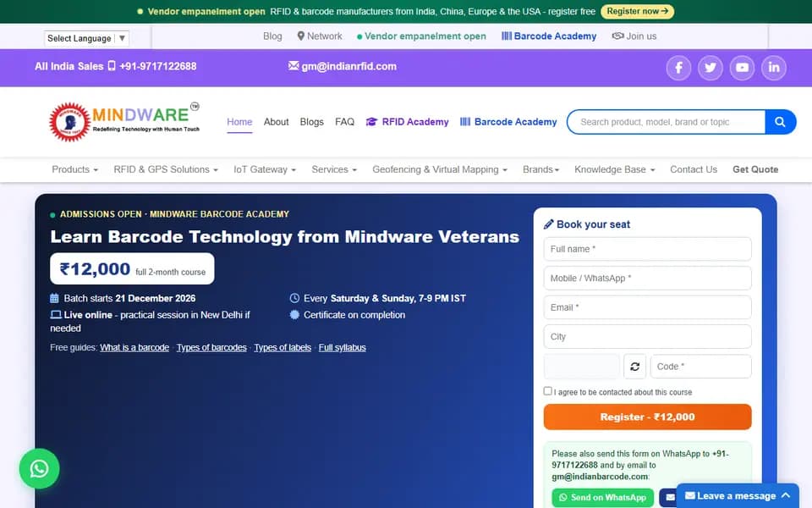812x508 pixels.
Task: Click the Mindware logo
Action: pos(124,122)
